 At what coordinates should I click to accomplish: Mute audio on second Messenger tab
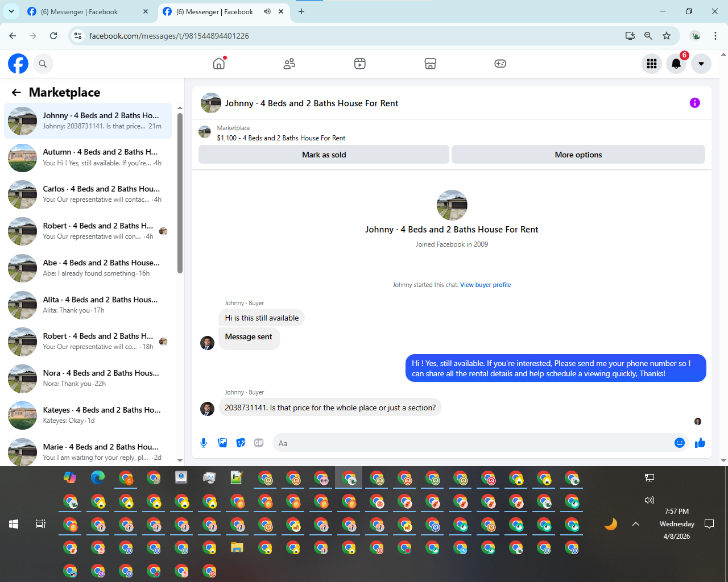pos(267,12)
